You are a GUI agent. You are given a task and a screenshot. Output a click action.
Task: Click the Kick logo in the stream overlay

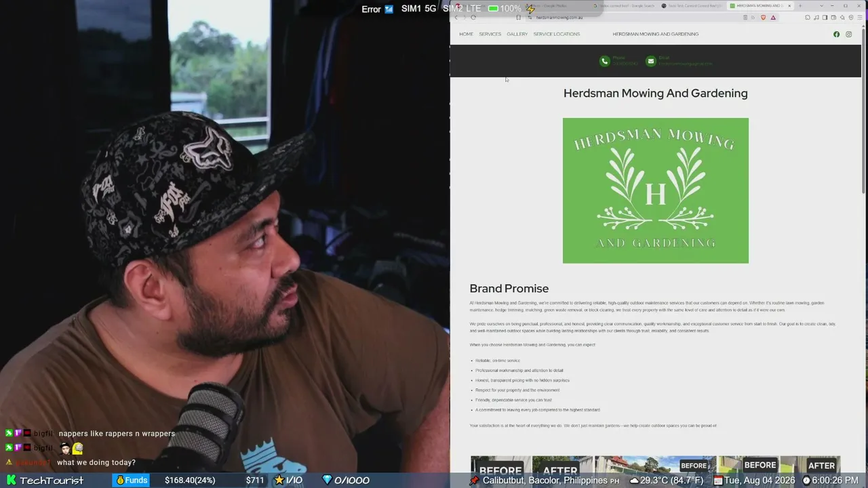11,481
